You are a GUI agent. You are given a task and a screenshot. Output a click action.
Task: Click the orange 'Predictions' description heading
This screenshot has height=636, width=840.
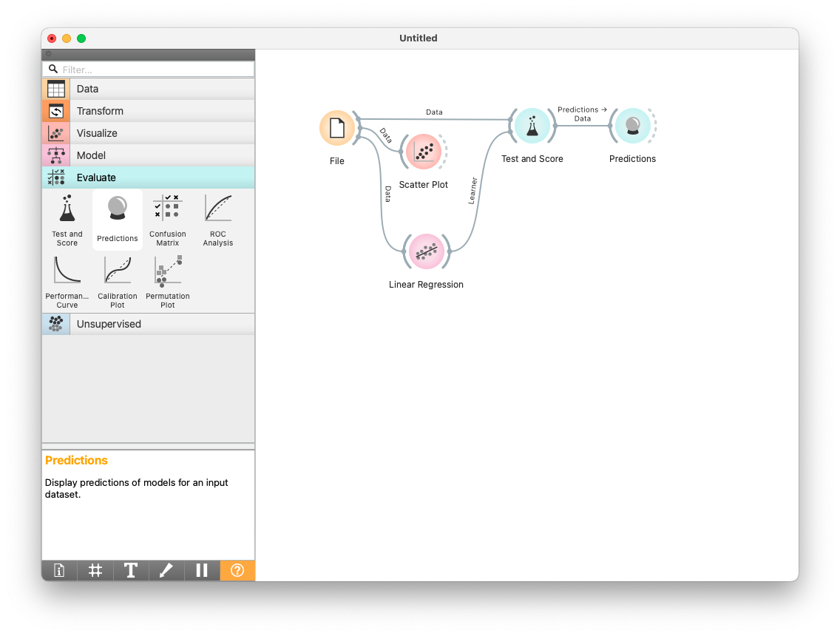[76, 461]
